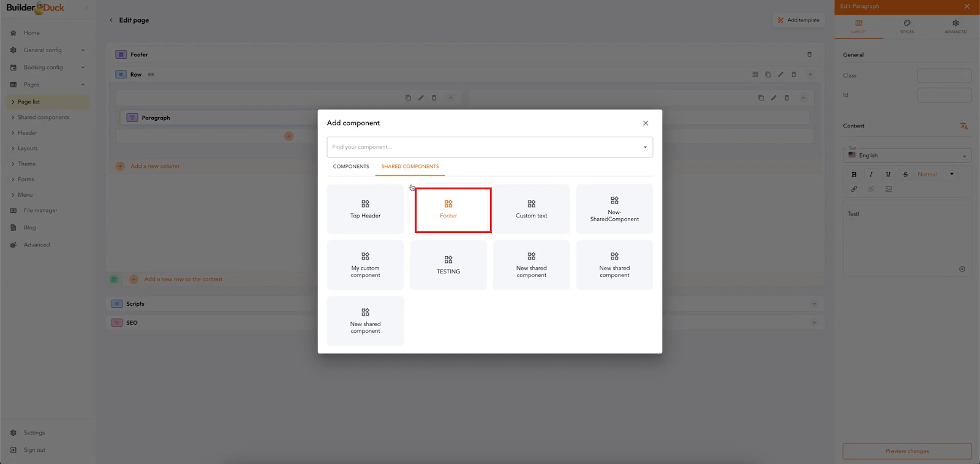Click the Preview changes button

point(907,451)
